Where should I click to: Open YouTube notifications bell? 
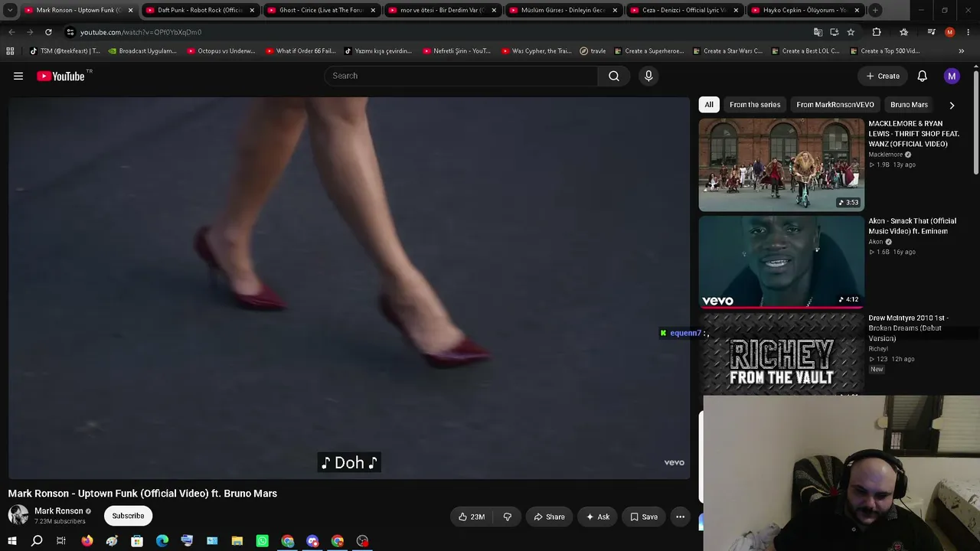pyautogui.click(x=923, y=76)
